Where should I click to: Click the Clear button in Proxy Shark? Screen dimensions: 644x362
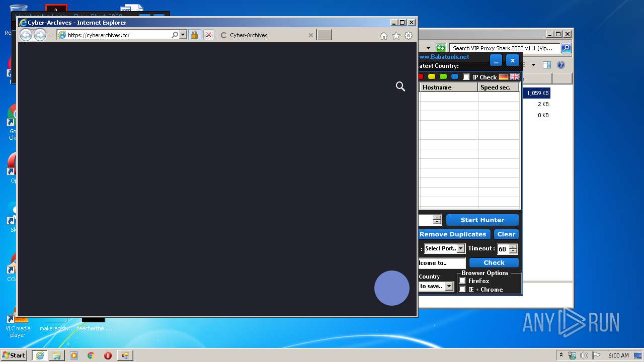coord(506,234)
